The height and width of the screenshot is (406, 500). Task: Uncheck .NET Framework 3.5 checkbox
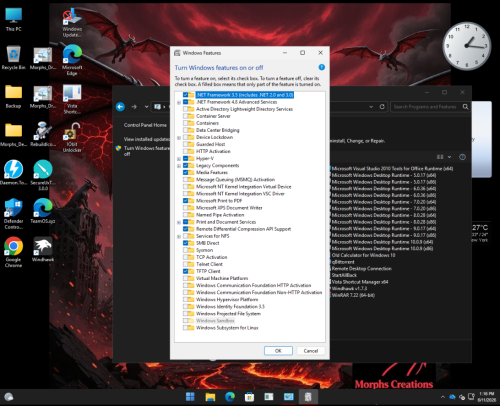coord(185,95)
